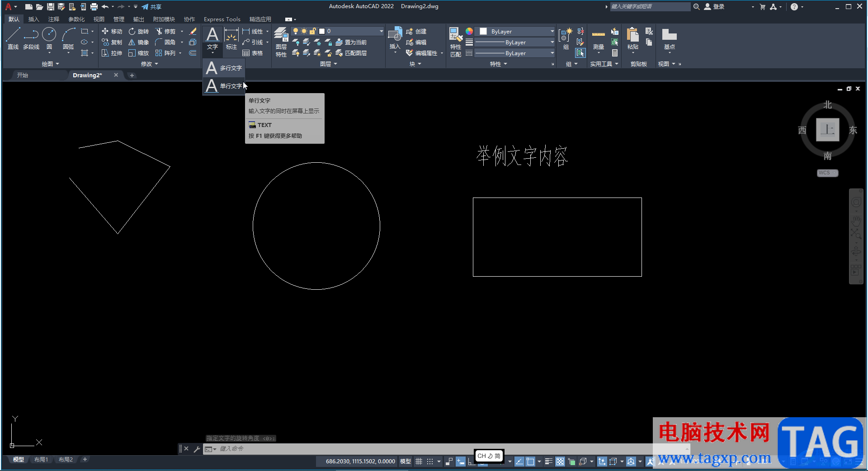Toggle lineweight display in status bar
Image resolution: width=868 pixels, height=471 pixels.
[548, 462]
